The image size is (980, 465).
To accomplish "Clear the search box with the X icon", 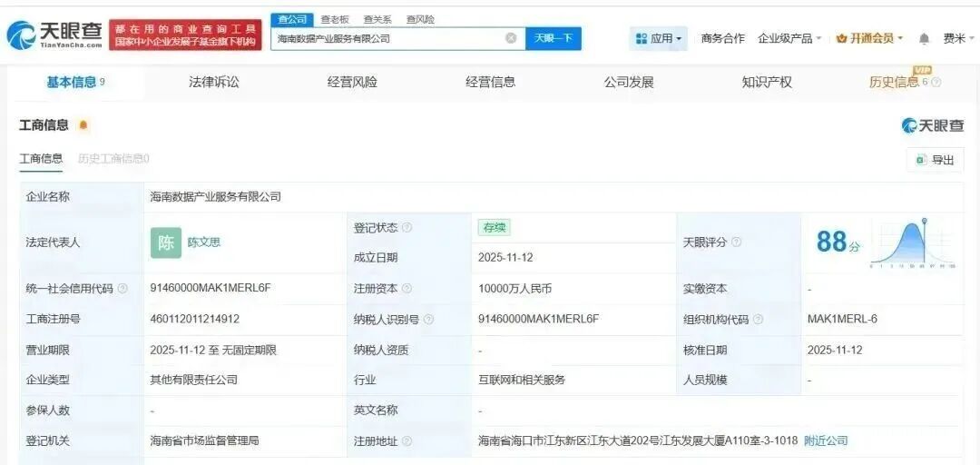I will pos(511,38).
